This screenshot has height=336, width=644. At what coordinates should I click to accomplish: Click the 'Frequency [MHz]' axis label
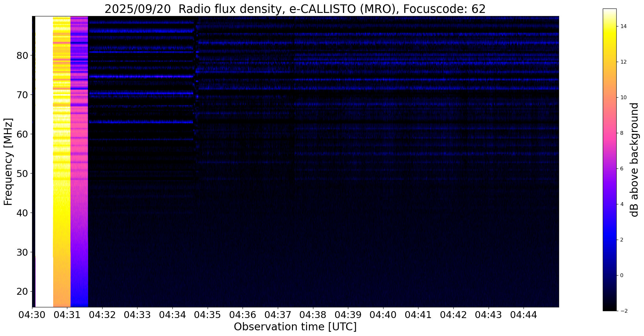click(8, 162)
